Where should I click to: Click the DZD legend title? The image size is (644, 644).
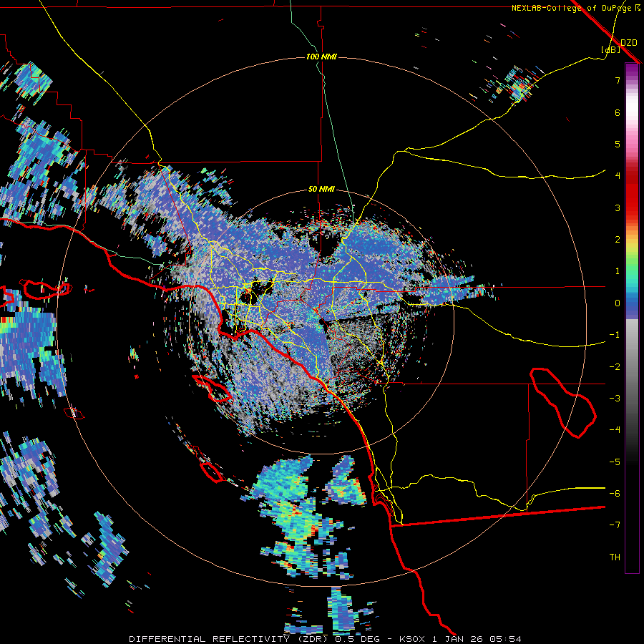coord(629,43)
